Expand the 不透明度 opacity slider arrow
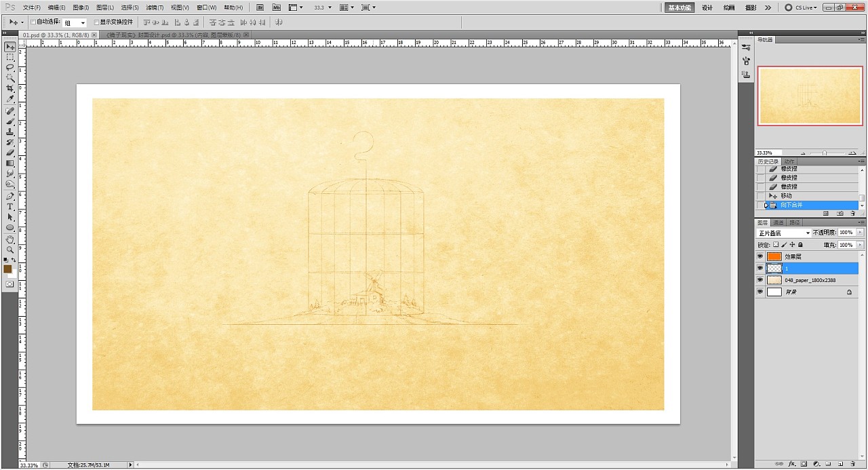 click(861, 233)
